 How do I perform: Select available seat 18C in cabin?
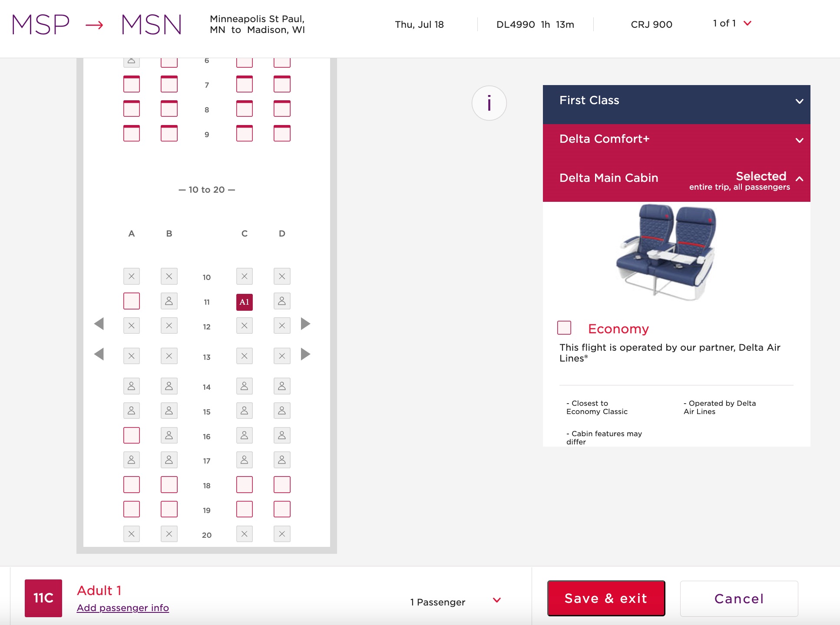[244, 485]
